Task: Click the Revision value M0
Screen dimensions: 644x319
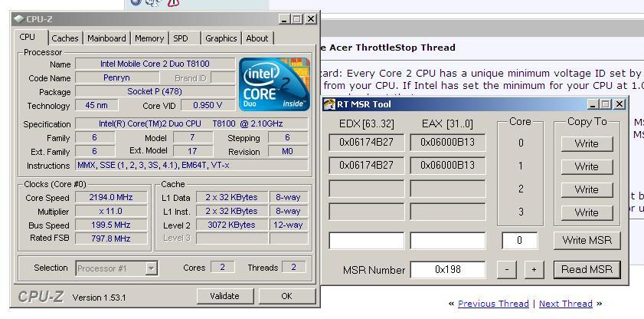Action: tap(287, 151)
